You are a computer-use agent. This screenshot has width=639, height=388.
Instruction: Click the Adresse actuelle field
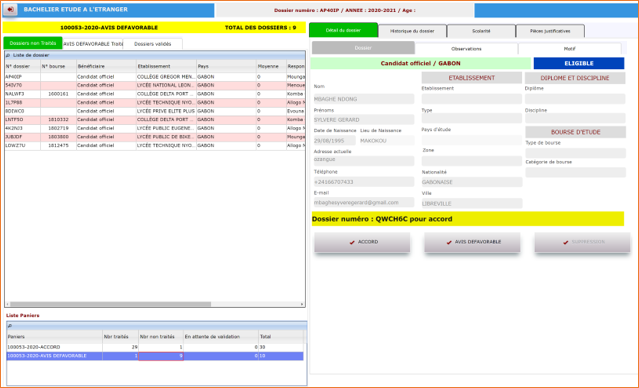(364, 160)
